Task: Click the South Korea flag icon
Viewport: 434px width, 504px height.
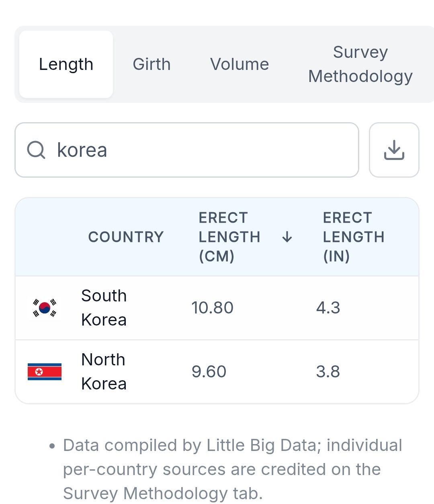Action: 45,308
